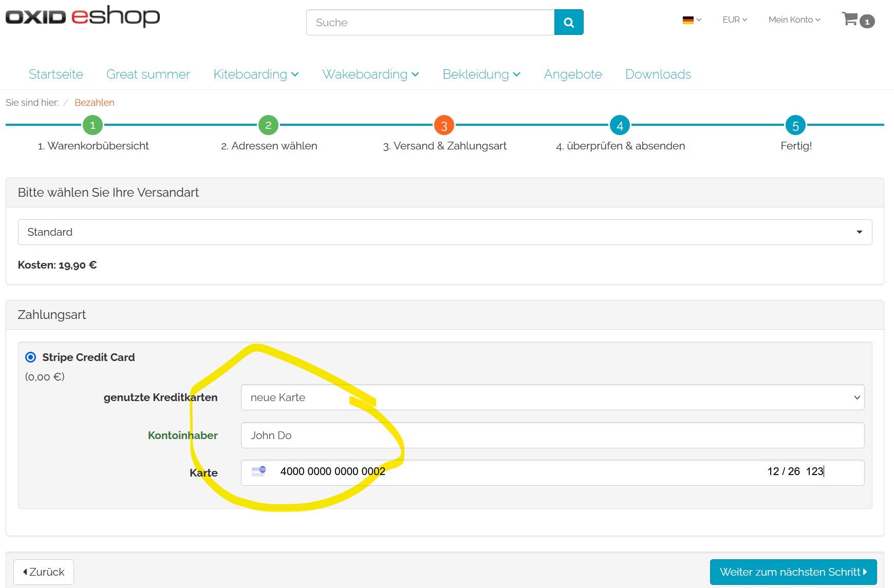894x588 pixels.
Task: Click the OXID eShop logo
Action: point(83,16)
